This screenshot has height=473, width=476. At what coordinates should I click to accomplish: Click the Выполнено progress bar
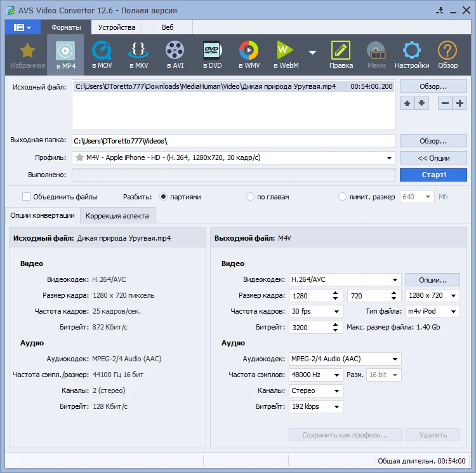point(234,175)
